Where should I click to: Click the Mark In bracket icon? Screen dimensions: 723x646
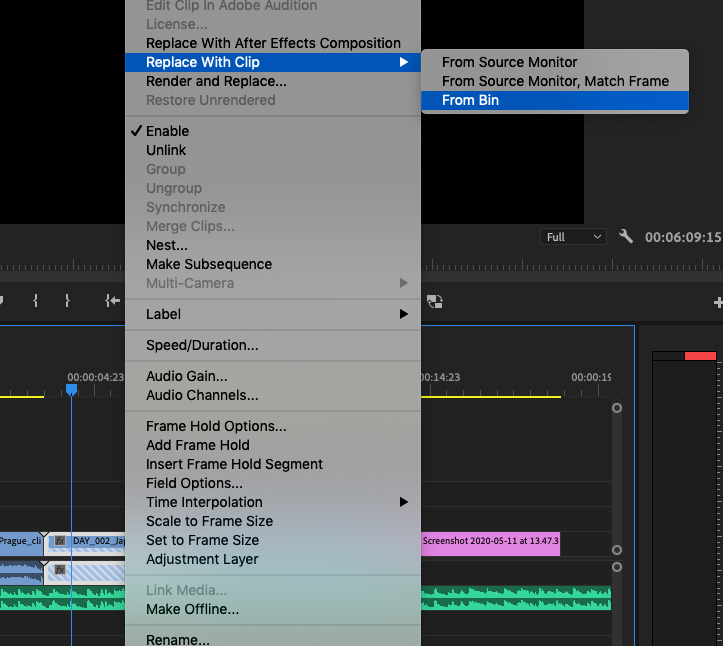pyautogui.click(x=35, y=300)
